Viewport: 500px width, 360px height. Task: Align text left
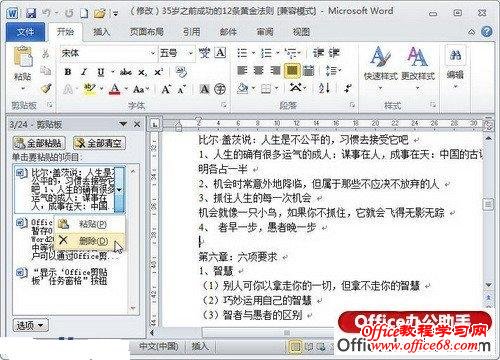point(242,70)
